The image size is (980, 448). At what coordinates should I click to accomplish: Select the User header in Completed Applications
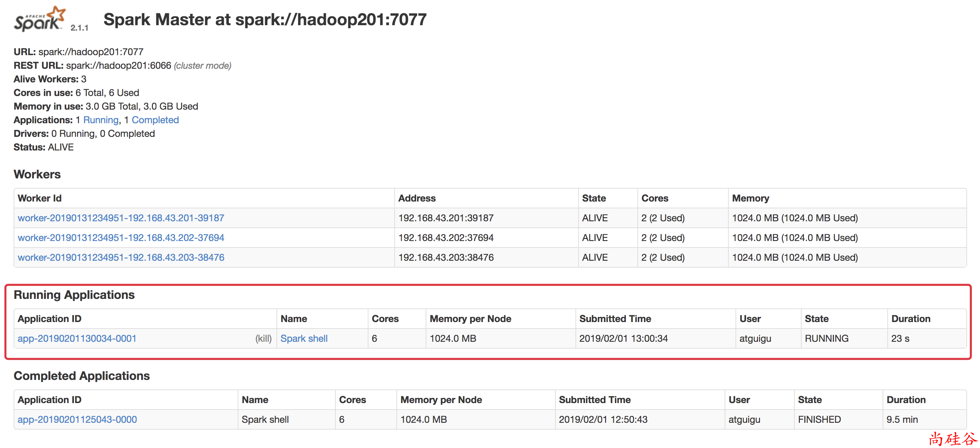click(x=739, y=400)
